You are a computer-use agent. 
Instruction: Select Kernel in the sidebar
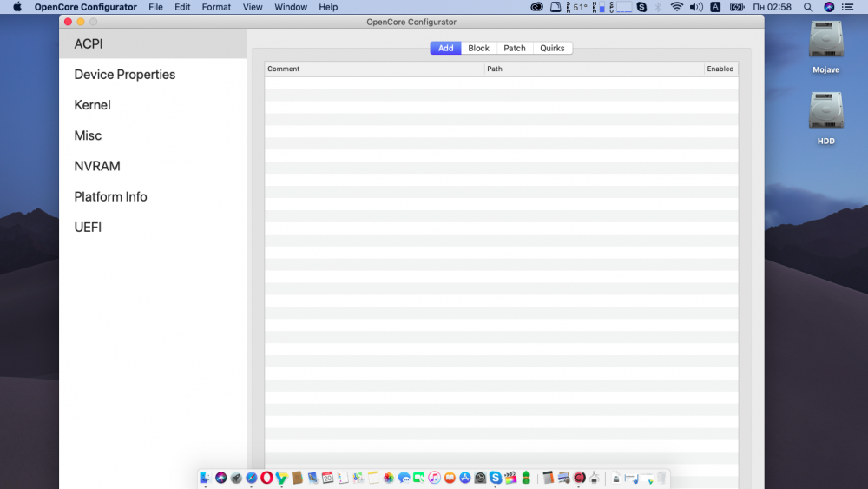pyautogui.click(x=153, y=105)
